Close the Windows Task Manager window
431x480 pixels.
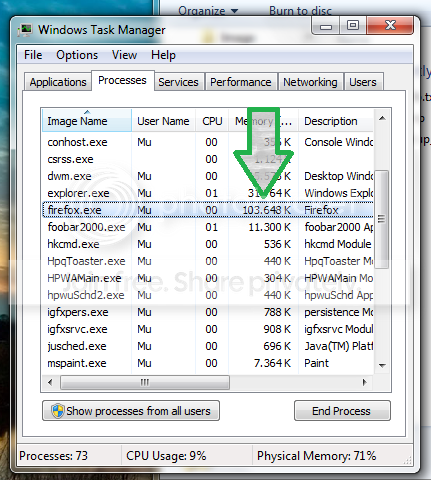[390, 25]
